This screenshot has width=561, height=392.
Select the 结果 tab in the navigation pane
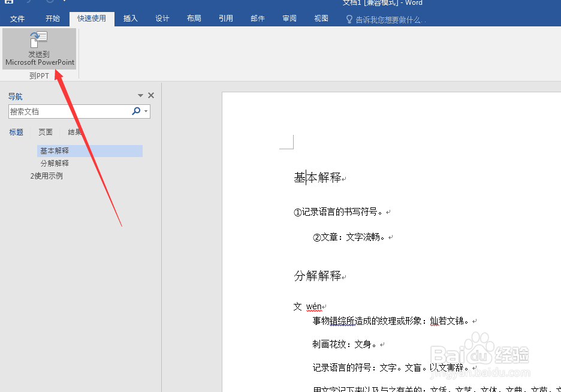(75, 132)
